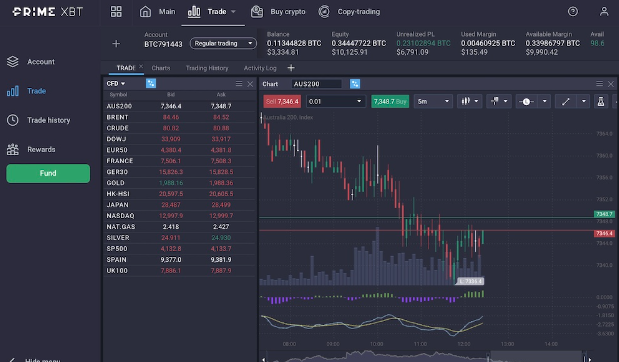Image resolution: width=619 pixels, height=362 pixels.
Task: Open the CFD panel hamburger menu
Action: coord(239,84)
